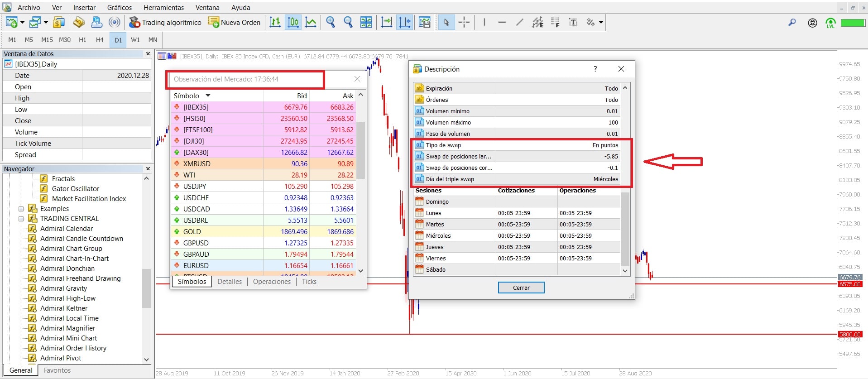Switch chart to line chart mode
Screen dimensions: 868x379
pos(311,22)
